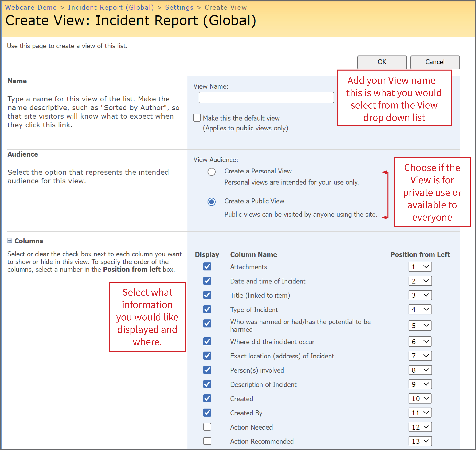The height and width of the screenshot is (450, 476).
Task: Open the Settings breadcrumb link
Action: (x=179, y=7)
